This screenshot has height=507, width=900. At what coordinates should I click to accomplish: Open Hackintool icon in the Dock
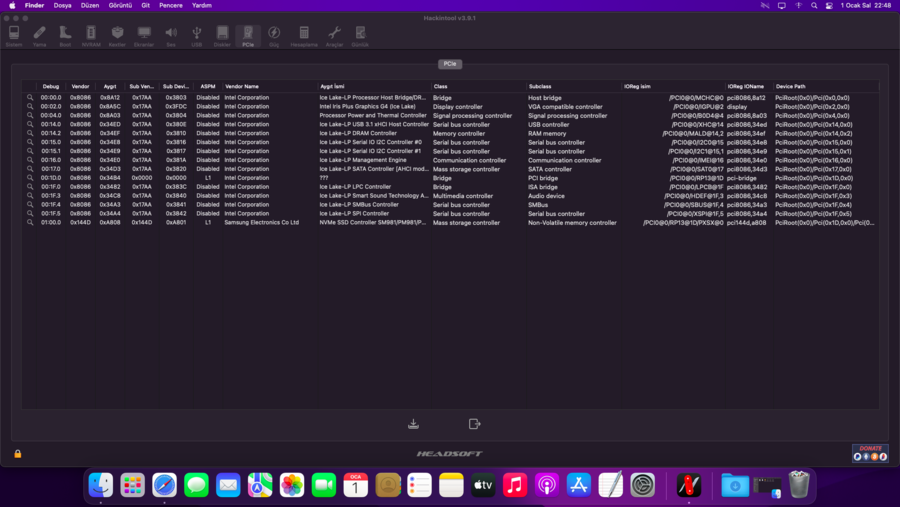[x=689, y=485]
